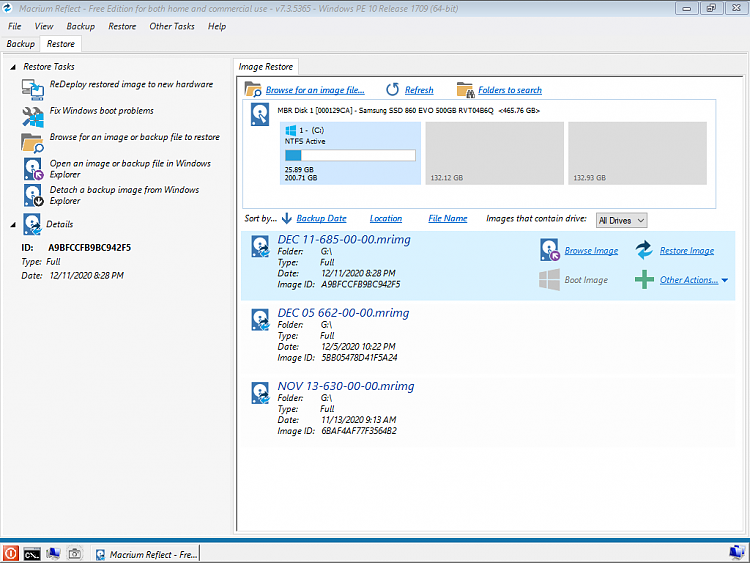Click the Browse Image disk icon
The height and width of the screenshot is (563, 750).
pos(550,250)
